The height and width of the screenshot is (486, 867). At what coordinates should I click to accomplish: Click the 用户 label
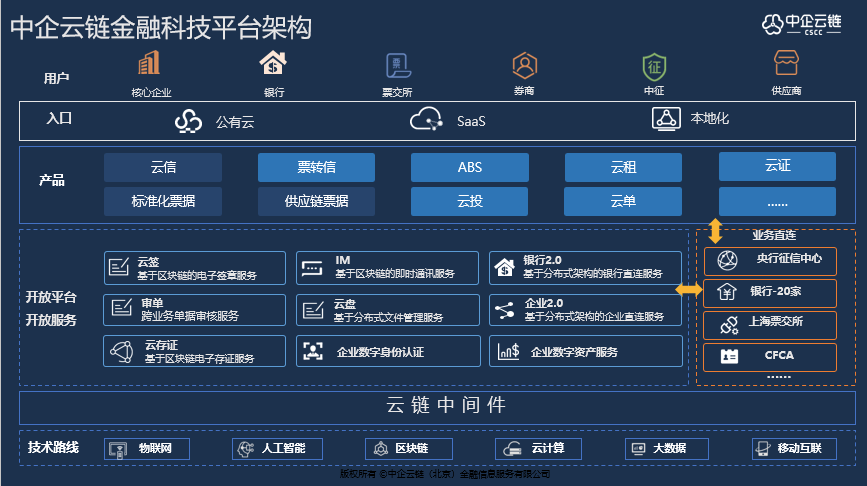point(56,79)
